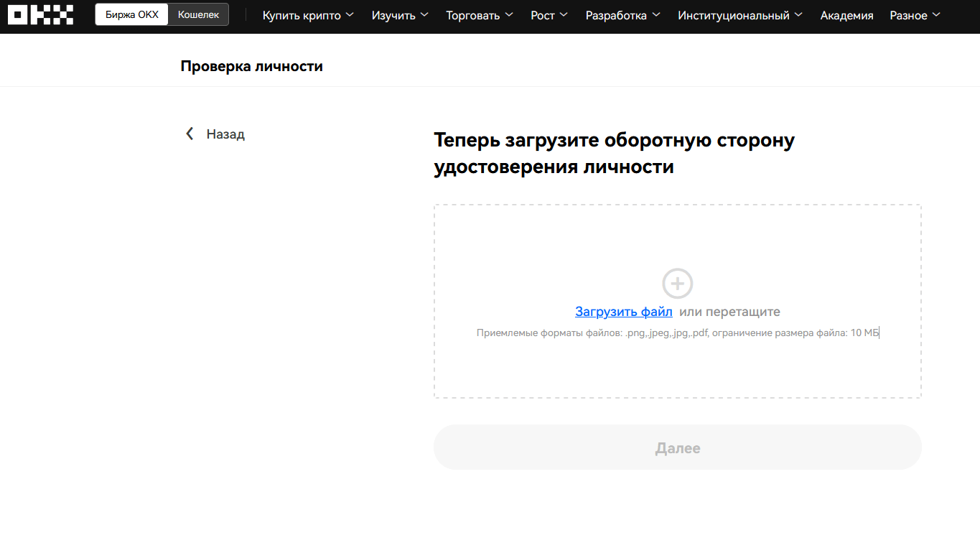980x553 pixels.
Task: Click the chevron beside Рост
Action: point(564,15)
